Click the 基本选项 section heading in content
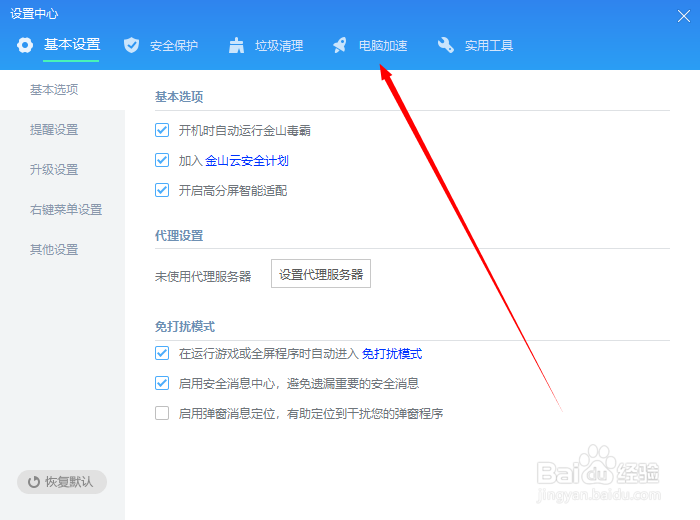Screen dimensions: 700x520 [179, 97]
